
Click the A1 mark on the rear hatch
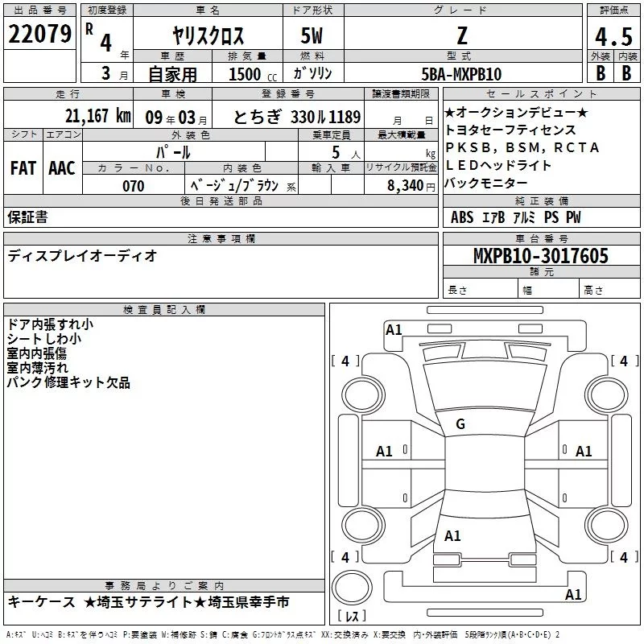click(x=452, y=535)
